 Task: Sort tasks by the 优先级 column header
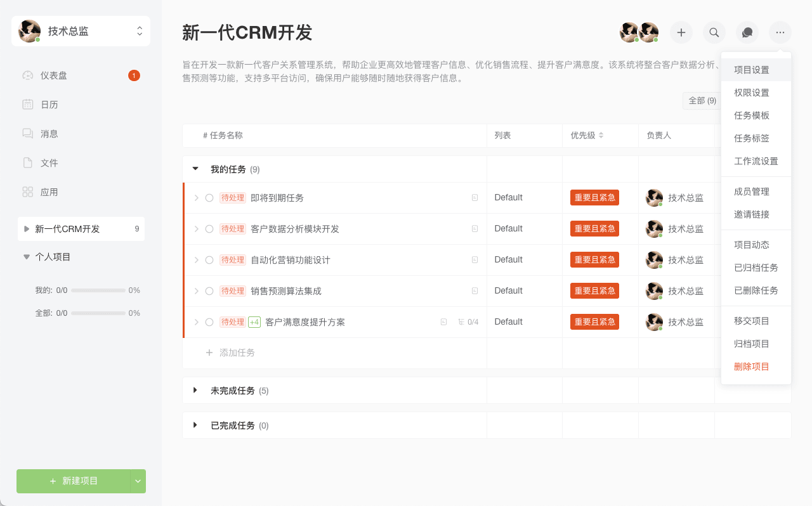coord(587,135)
